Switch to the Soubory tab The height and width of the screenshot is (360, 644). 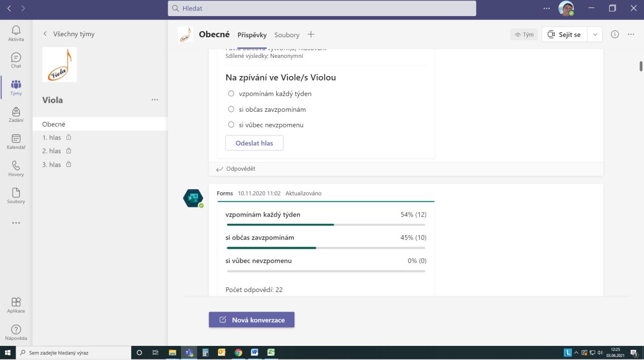click(x=287, y=35)
